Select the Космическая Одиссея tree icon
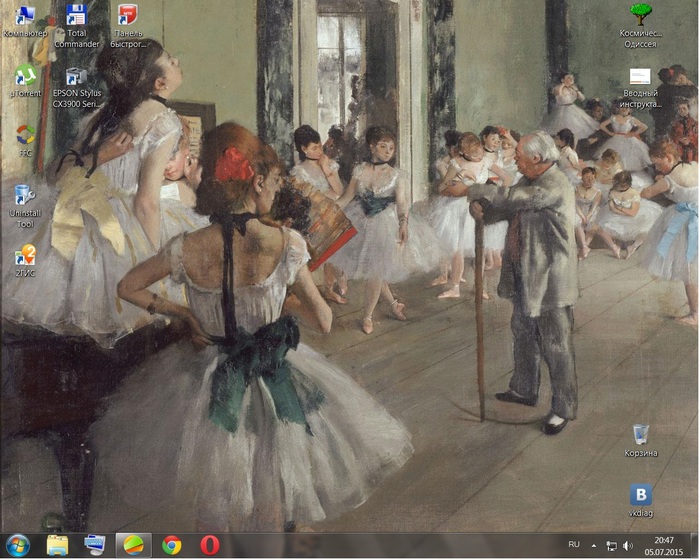Viewport: 700px width, 560px height. [x=640, y=26]
